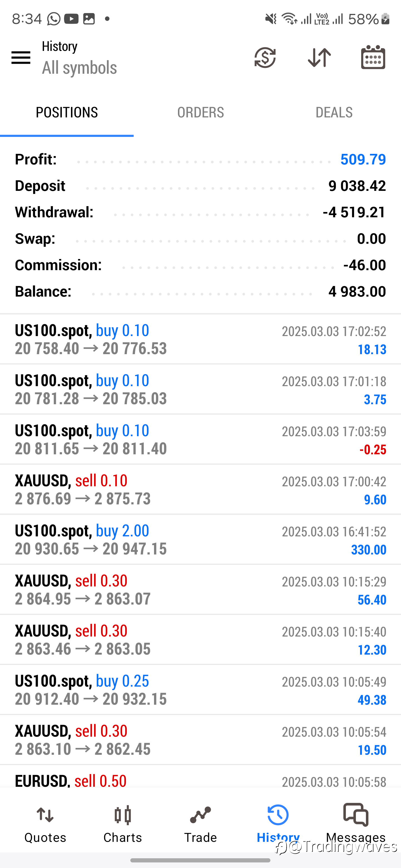Expand US100.spot position with -0.25 loss
Viewport: 401px width, 868px height.
(x=200, y=440)
